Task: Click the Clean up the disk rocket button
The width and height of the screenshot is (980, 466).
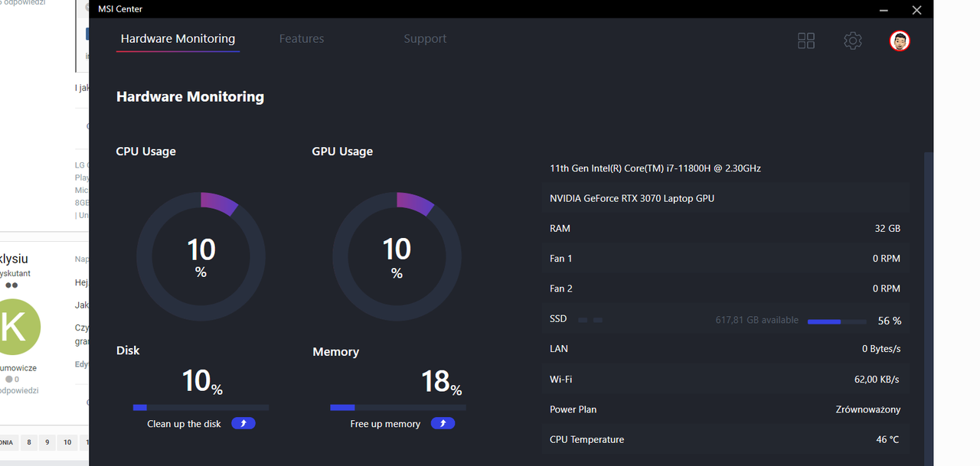Action: click(243, 423)
